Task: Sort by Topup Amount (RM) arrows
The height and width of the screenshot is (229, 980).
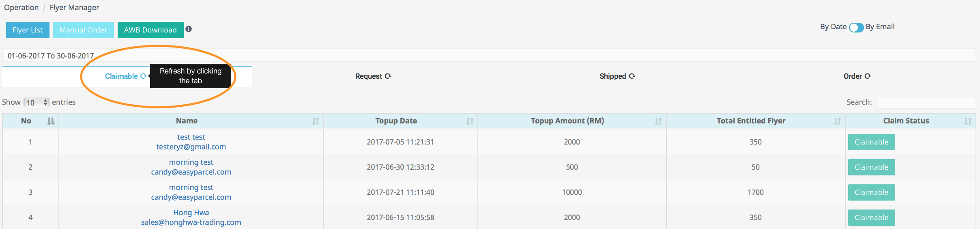Action: [658, 121]
